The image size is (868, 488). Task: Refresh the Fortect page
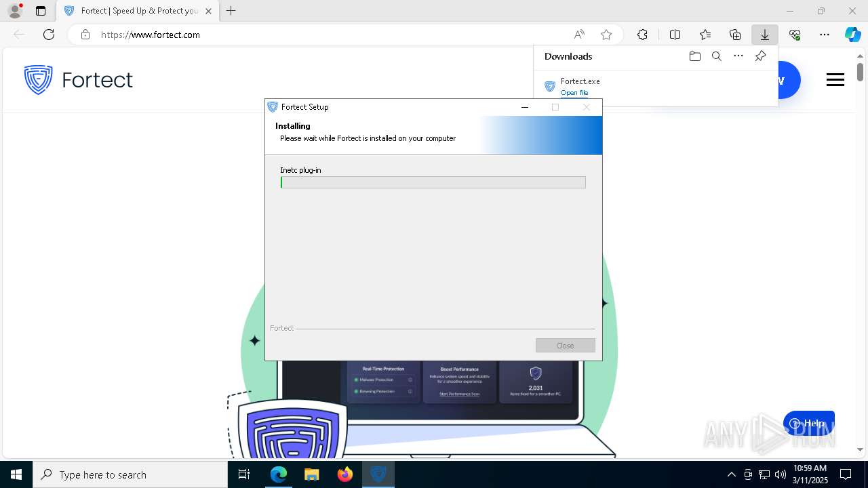tap(49, 35)
